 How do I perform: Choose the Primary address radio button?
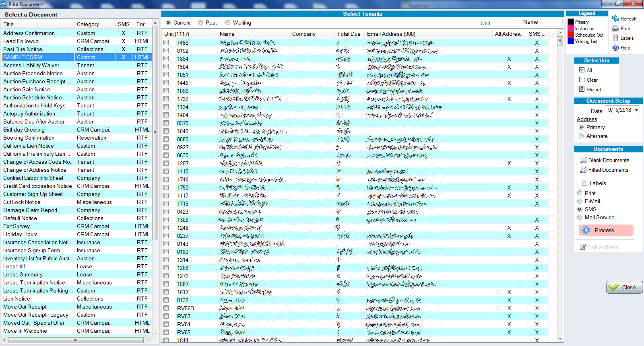[581, 127]
